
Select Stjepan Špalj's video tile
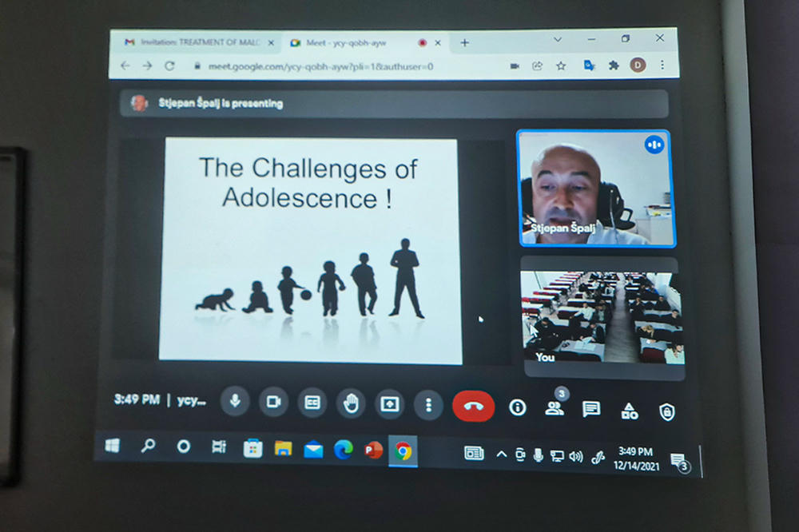595,189
